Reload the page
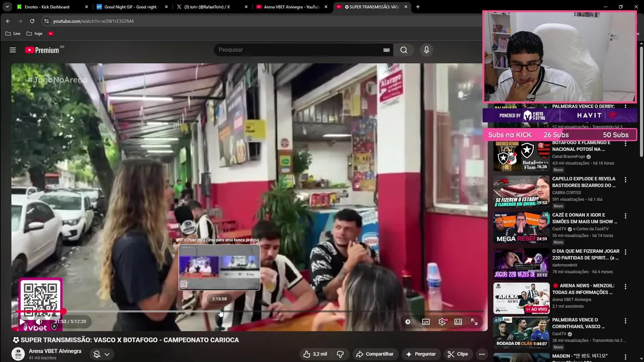644x362 pixels. (32, 21)
